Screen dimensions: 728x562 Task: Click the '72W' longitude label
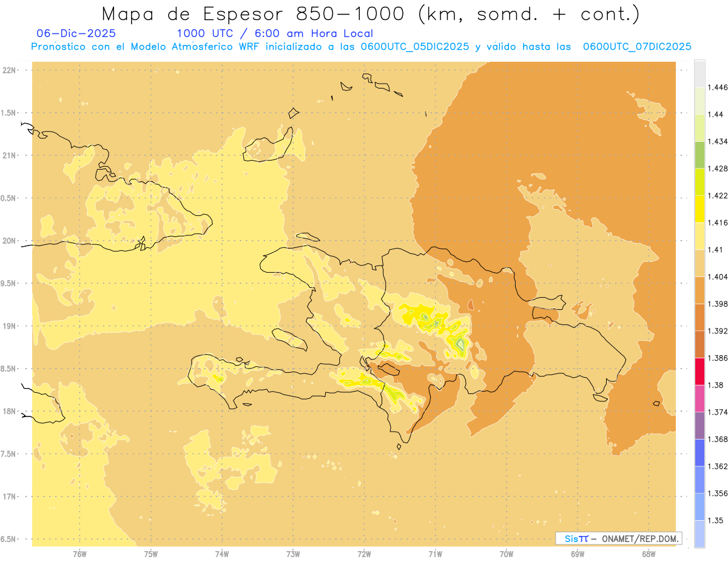tap(365, 554)
